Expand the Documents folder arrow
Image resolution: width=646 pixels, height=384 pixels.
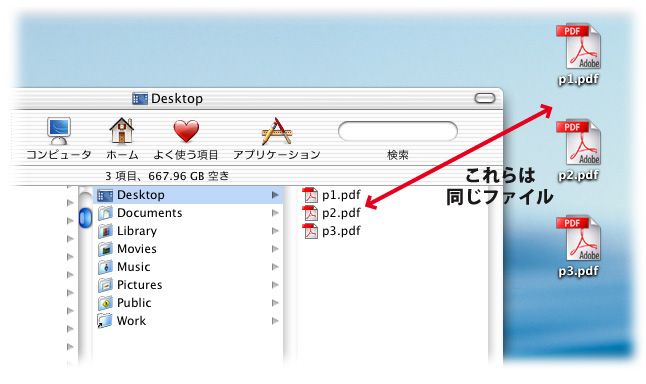pos(275,213)
